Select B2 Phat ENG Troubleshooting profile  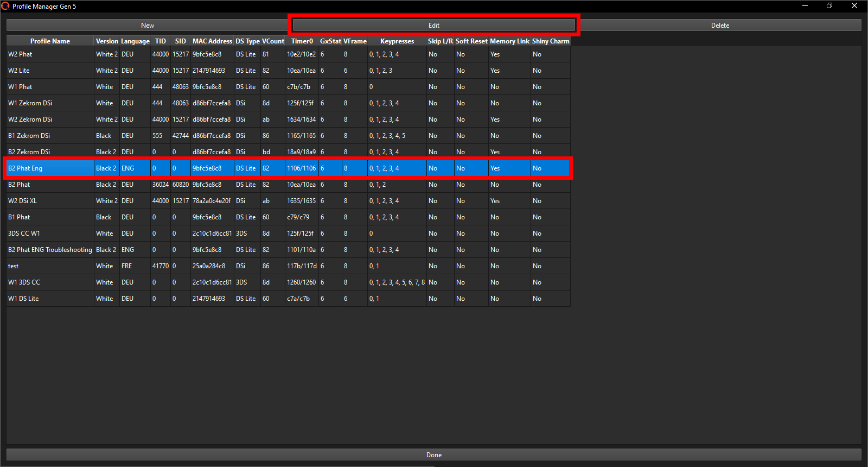pos(50,250)
